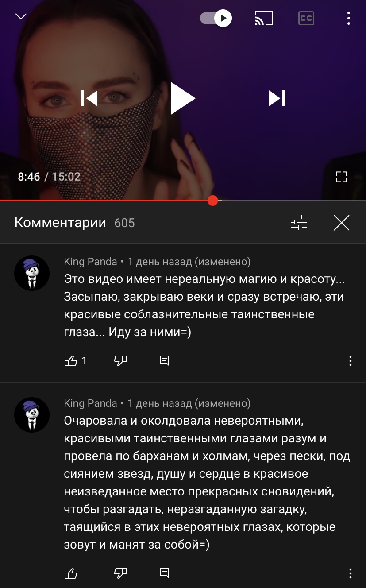Toggle closed captions (CC)

click(306, 18)
